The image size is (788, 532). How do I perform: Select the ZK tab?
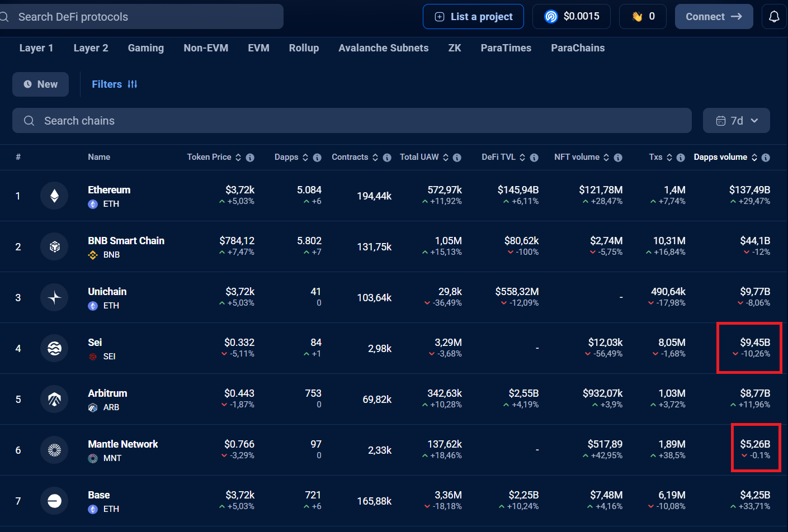click(x=455, y=48)
